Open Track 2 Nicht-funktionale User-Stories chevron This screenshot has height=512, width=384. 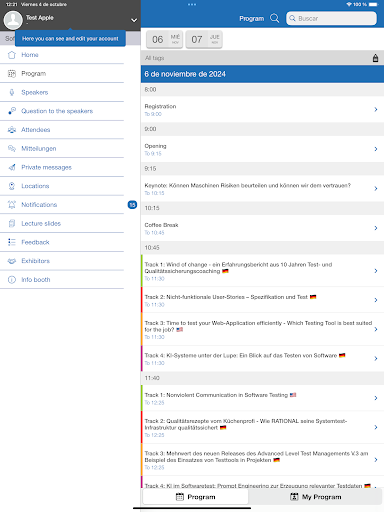coord(376,300)
